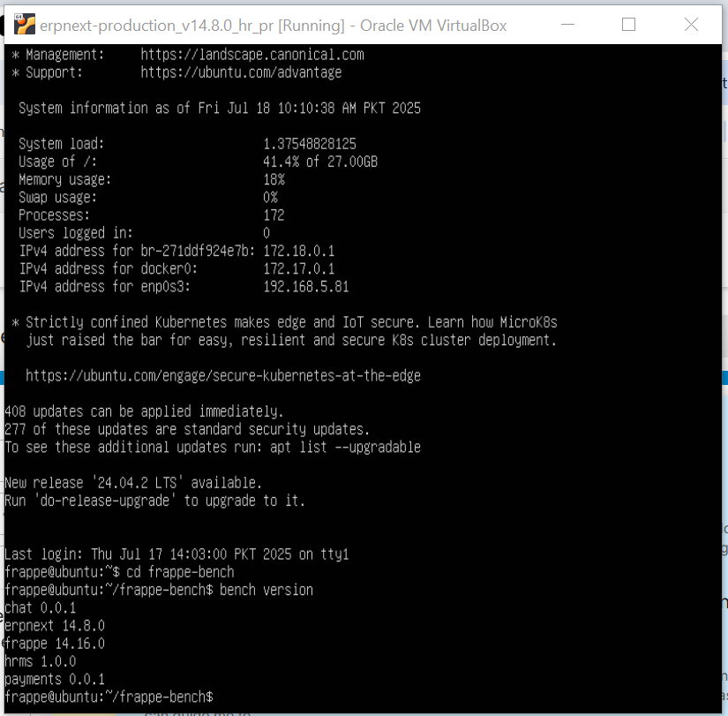Click the memory usage value '18%'
Viewport: 728px width, 716px height.
pyautogui.click(x=274, y=180)
